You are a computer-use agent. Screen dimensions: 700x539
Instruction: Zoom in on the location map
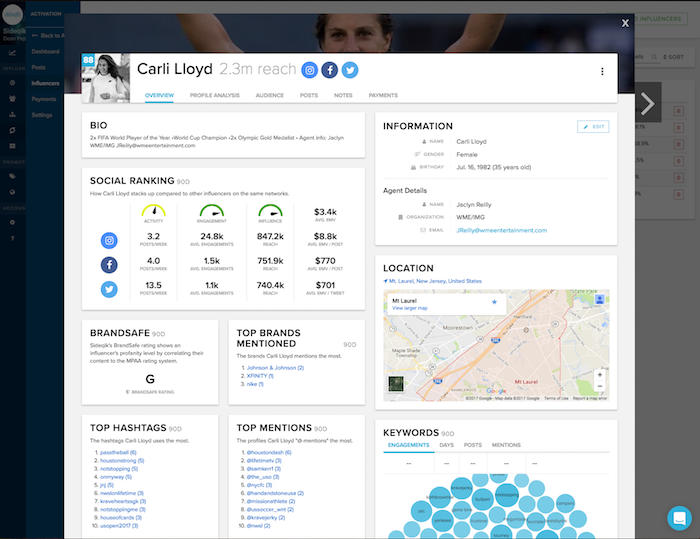click(x=600, y=375)
